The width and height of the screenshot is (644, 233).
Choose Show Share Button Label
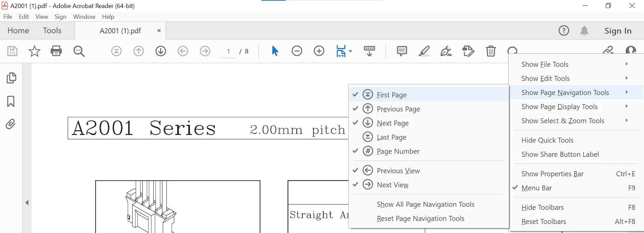[x=576, y=154]
